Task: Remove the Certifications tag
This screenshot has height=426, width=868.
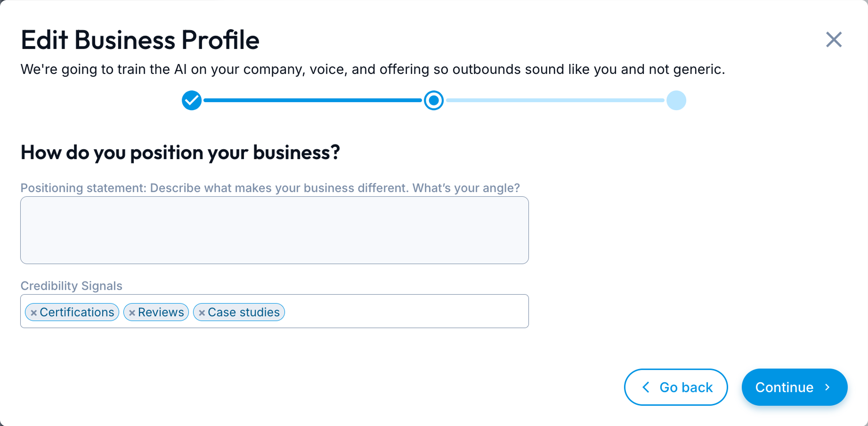Action: click(33, 313)
